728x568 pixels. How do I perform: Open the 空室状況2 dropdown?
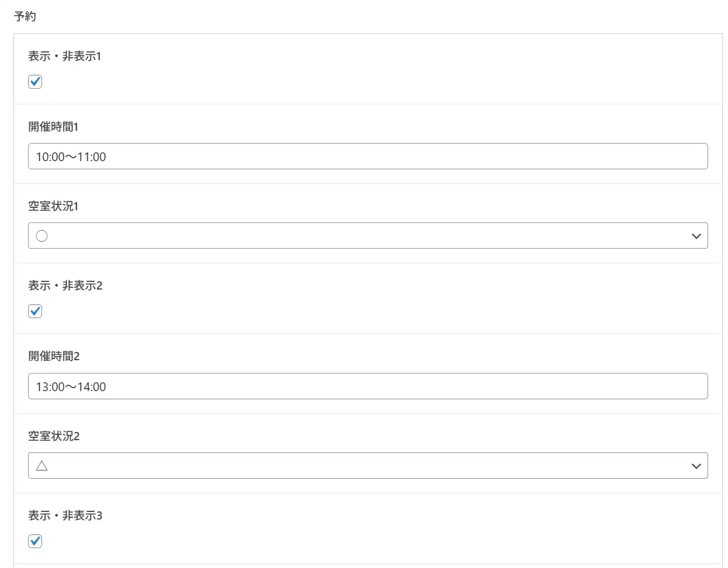click(x=368, y=466)
